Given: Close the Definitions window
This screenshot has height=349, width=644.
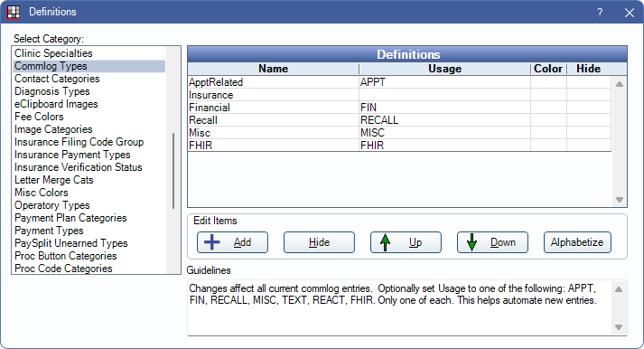Looking at the screenshot, I should [630, 13].
